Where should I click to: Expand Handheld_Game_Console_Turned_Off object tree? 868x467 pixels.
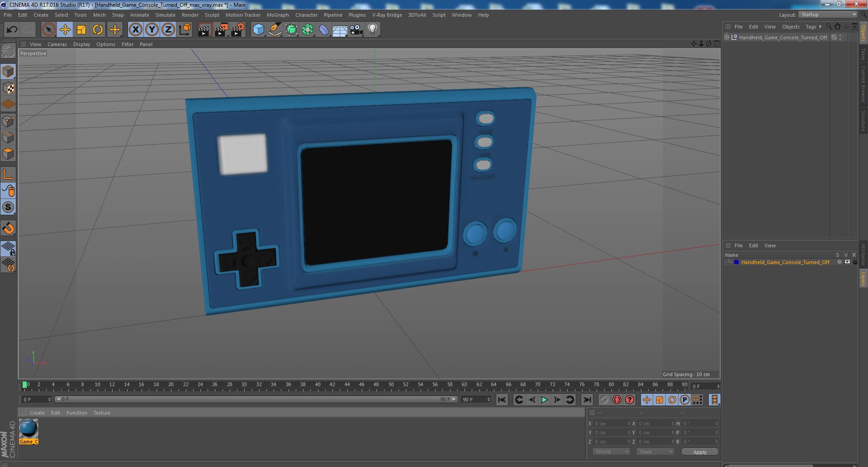[727, 38]
